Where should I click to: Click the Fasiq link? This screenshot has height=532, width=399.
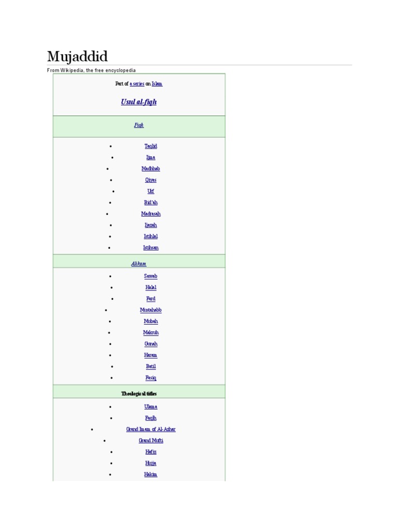point(151,378)
